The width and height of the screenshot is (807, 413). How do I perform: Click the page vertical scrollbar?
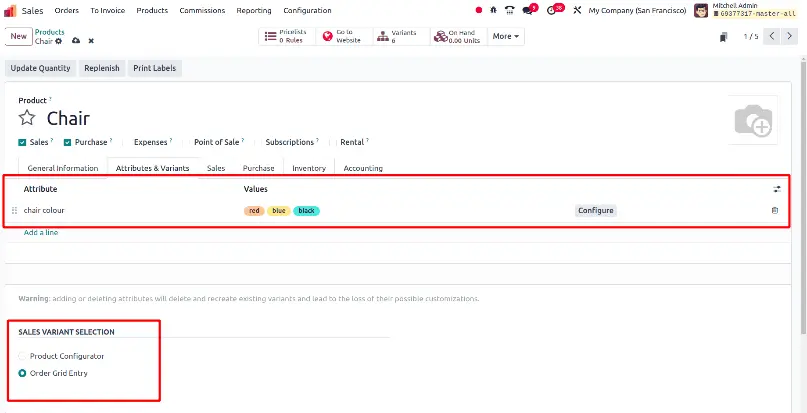(x=803, y=196)
